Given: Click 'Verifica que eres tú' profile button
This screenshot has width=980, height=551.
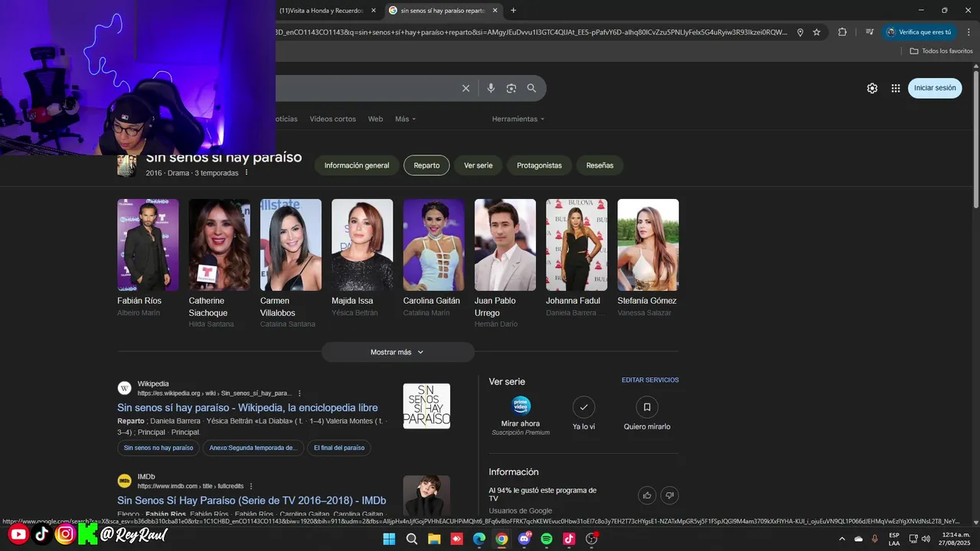Looking at the screenshot, I should click(919, 32).
